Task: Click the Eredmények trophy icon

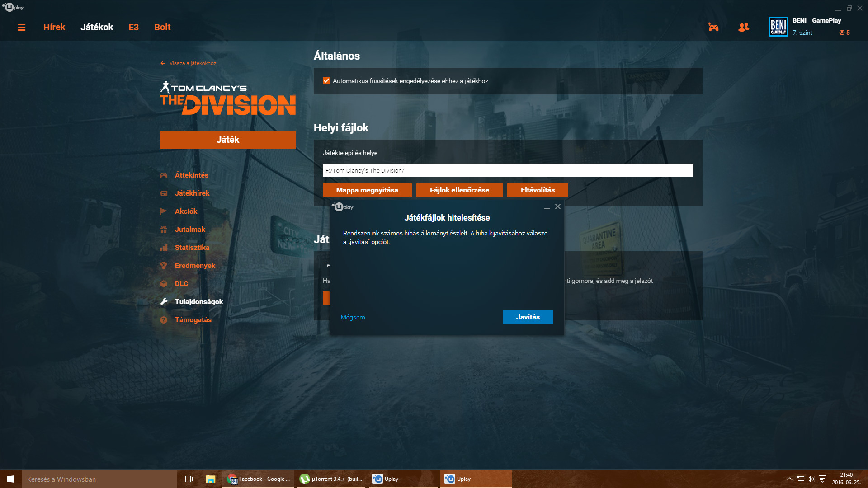Action: tap(164, 266)
